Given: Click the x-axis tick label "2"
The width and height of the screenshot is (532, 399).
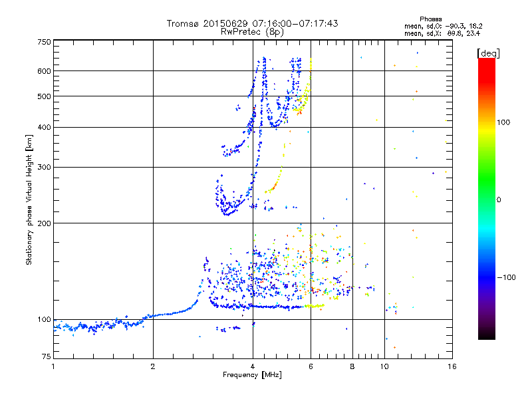Looking at the screenshot, I should pyautogui.click(x=153, y=366).
